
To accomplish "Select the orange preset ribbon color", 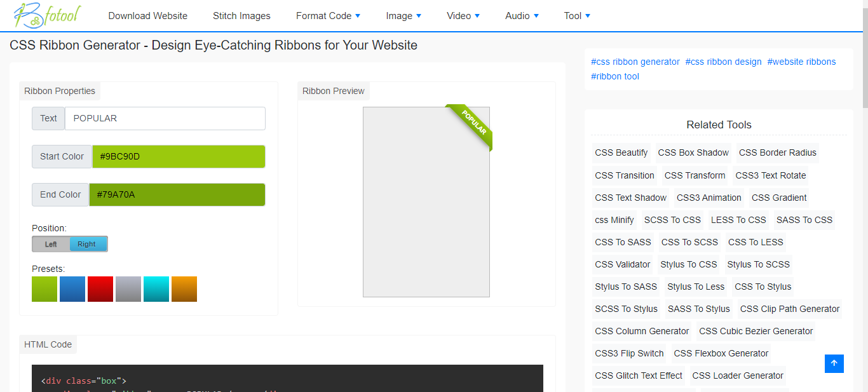I will pyautogui.click(x=184, y=289).
